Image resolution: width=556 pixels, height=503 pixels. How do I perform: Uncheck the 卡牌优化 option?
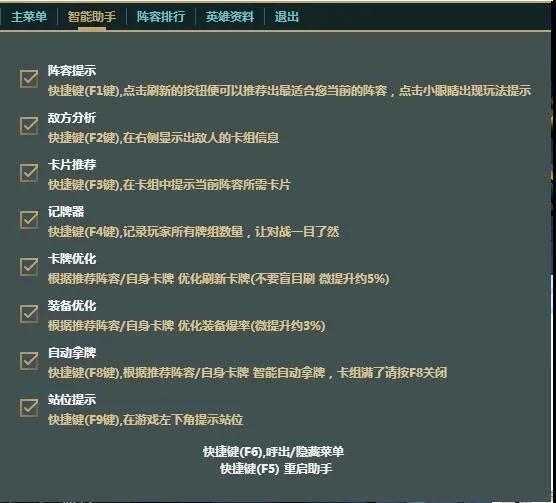tap(29, 267)
